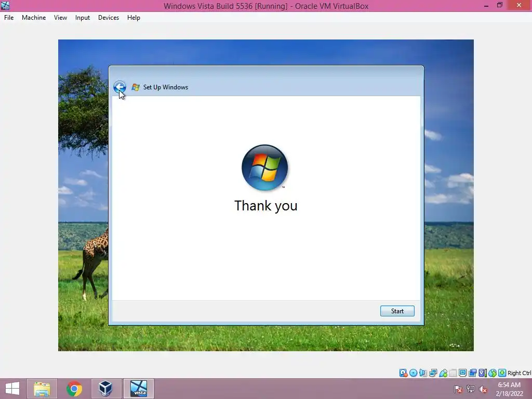Restore down the VirtualBox window
Screen dimensions: 532x399
click(x=500, y=5)
